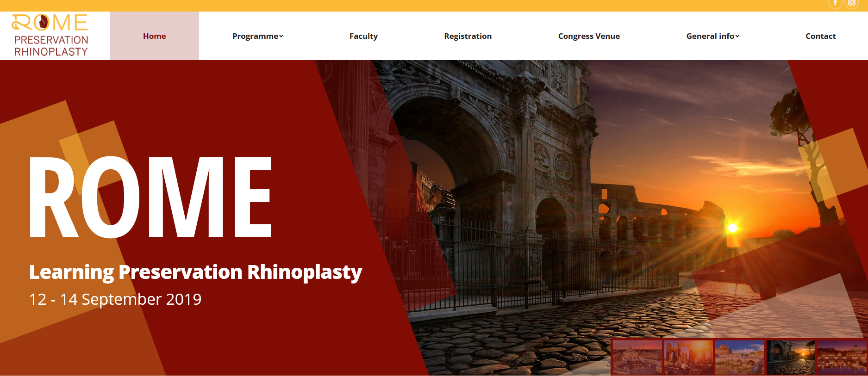Select the Arch of Constantine thumbnail

(x=791, y=357)
